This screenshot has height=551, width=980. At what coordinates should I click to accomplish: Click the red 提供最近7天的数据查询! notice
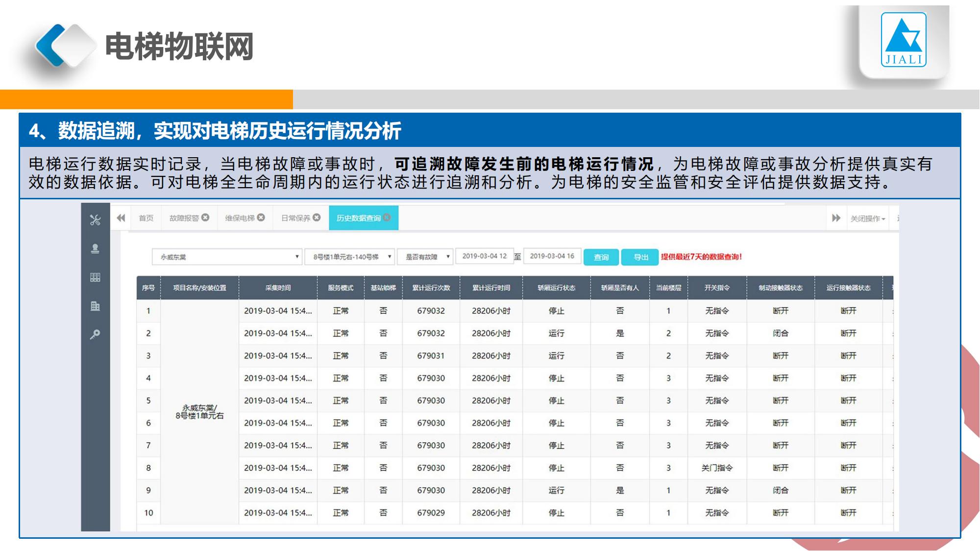(701, 257)
